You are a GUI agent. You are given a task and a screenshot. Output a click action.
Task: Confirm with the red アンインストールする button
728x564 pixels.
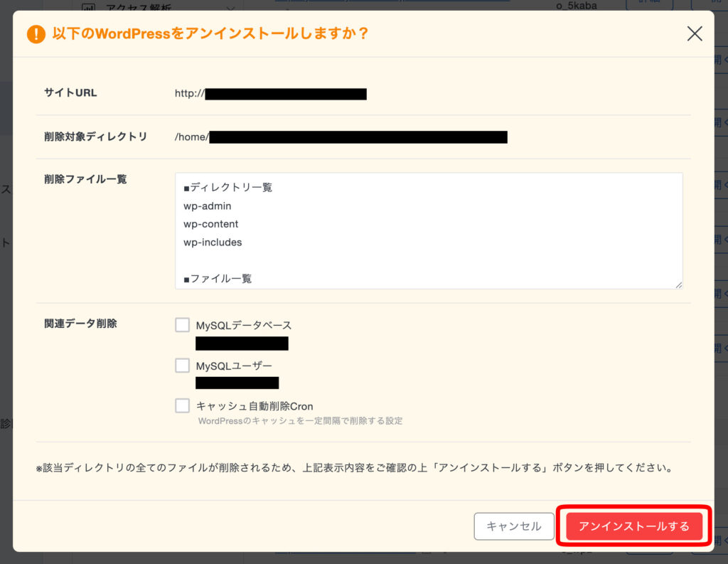coord(633,526)
